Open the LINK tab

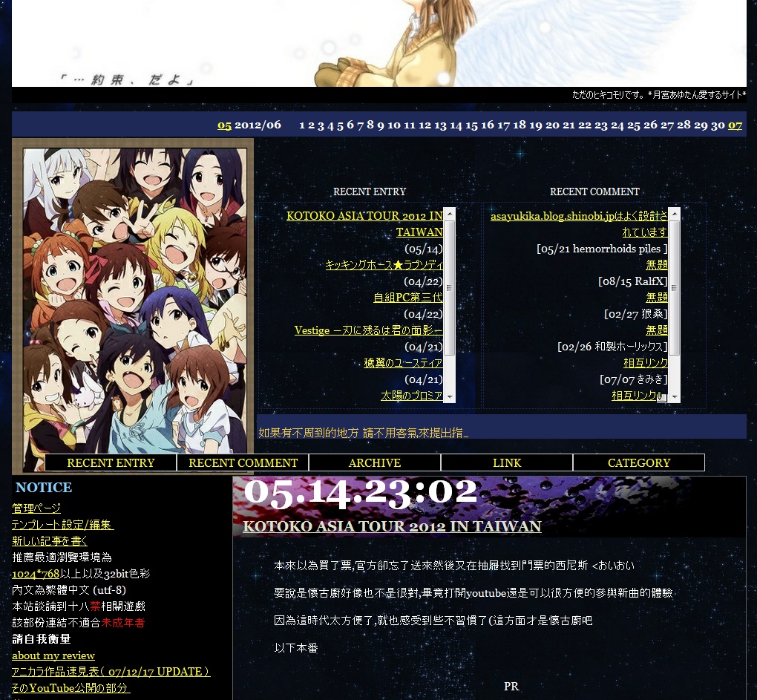pyautogui.click(x=507, y=462)
